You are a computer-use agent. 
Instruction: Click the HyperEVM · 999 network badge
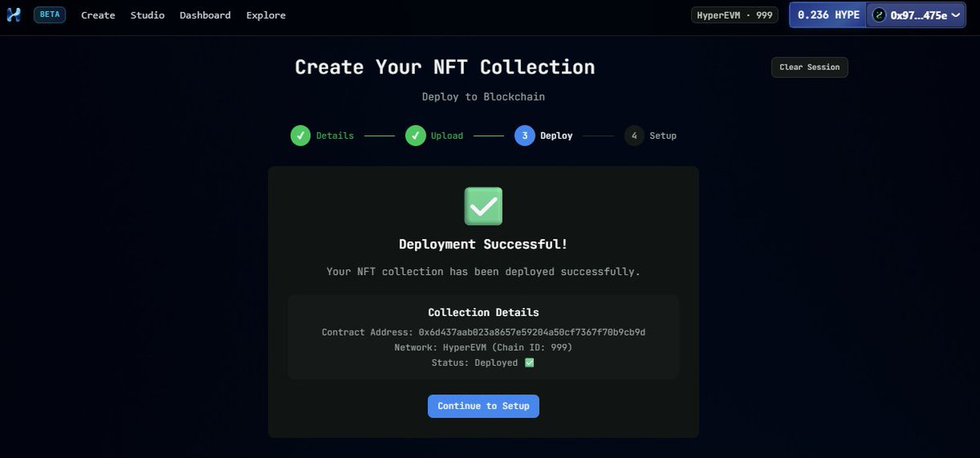(x=735, y=15)
